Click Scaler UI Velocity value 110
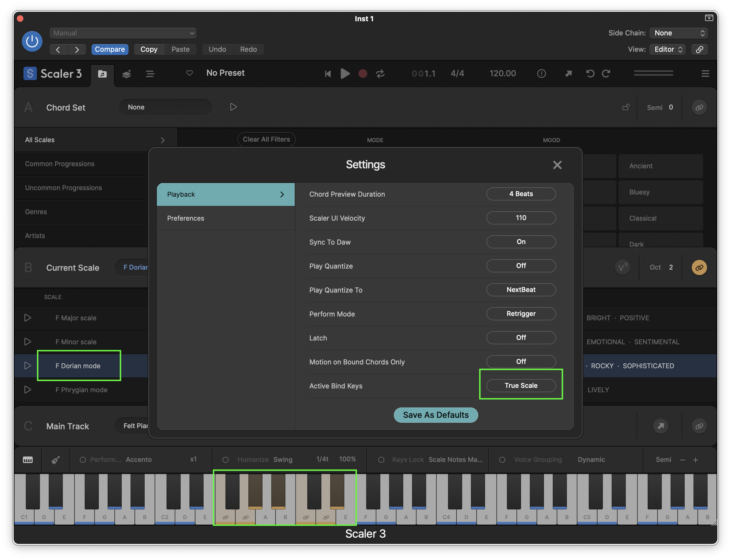This screenshot has height=560, width=731. tap(521, 218)
